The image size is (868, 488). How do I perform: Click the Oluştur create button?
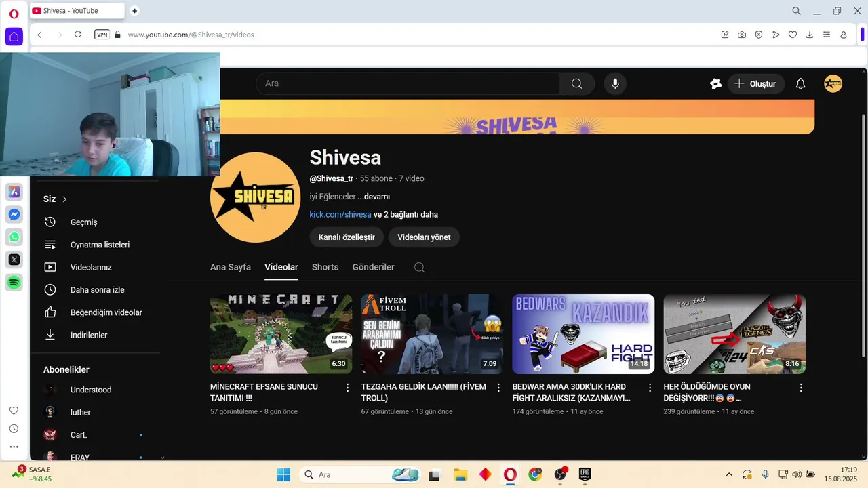756,83
